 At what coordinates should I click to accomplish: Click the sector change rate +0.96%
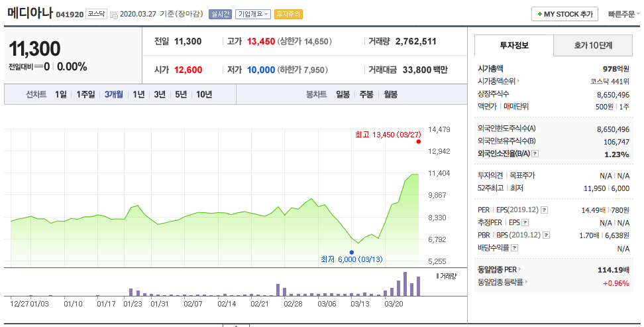pos(616,283)
